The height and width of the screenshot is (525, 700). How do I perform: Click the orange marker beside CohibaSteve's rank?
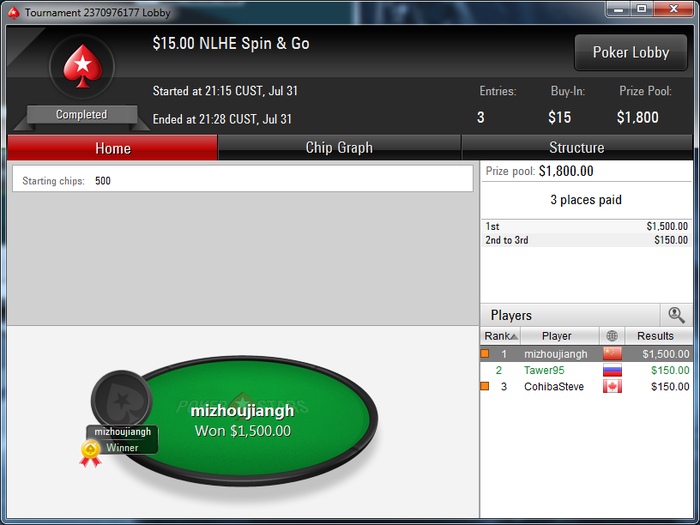[x=485, y=386]
